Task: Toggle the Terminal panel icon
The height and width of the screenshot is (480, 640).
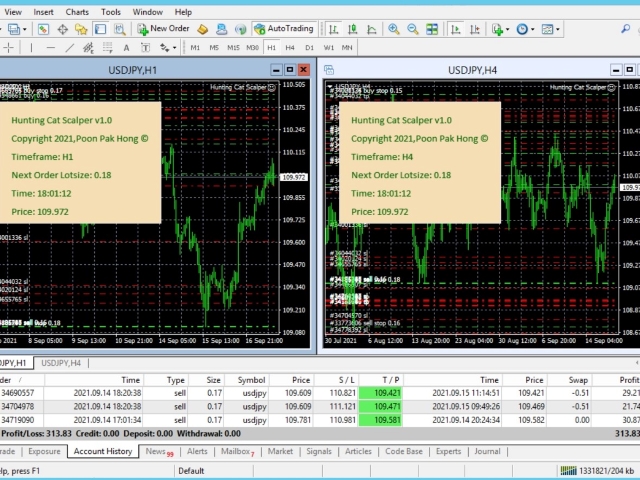Action: (x=100, y=29)
